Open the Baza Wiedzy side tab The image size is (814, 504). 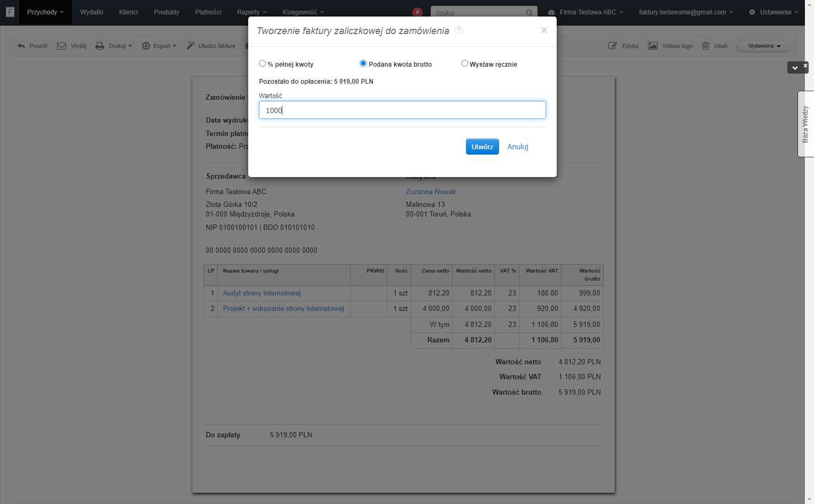tap(805, 124)
